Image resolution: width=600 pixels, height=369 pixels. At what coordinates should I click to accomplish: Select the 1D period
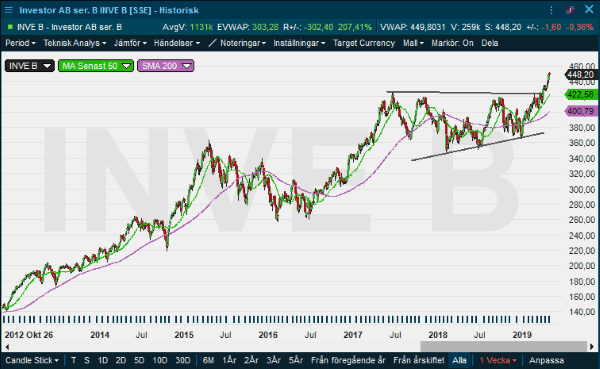coord(103,360)
